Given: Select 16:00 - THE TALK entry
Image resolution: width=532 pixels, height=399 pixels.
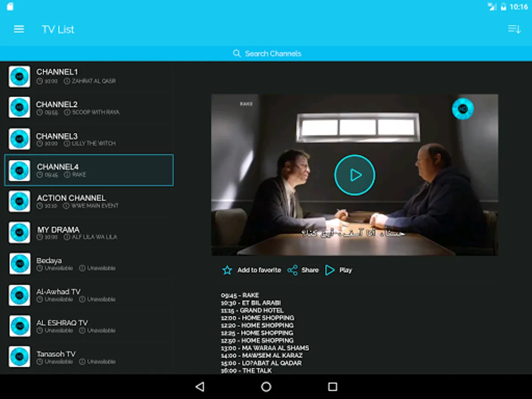Looking at the screenshot, I should tap(246, 371).
